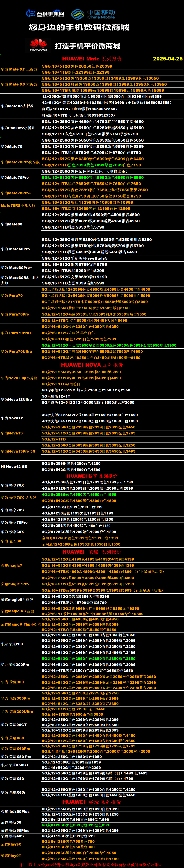Select the 华为 荣耀X50GT model label

(x=15, y=765)
